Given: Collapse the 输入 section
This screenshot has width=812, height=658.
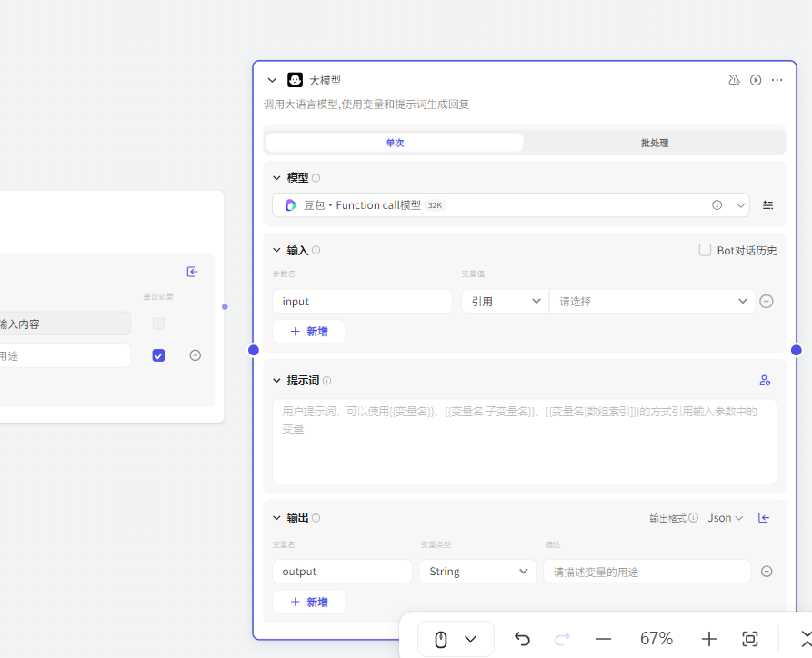Looking at the screenshot, I should pyautogui.click(x=276, y=251).
